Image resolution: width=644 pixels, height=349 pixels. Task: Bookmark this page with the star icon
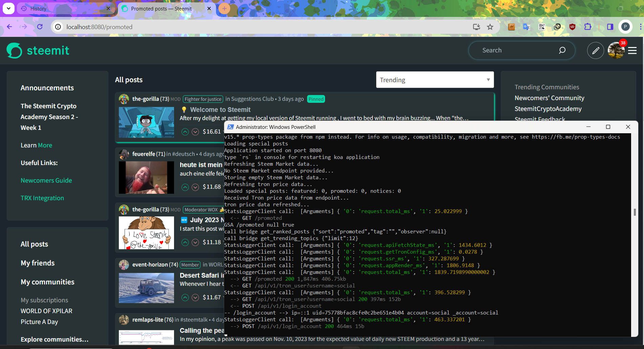point(490,27)
